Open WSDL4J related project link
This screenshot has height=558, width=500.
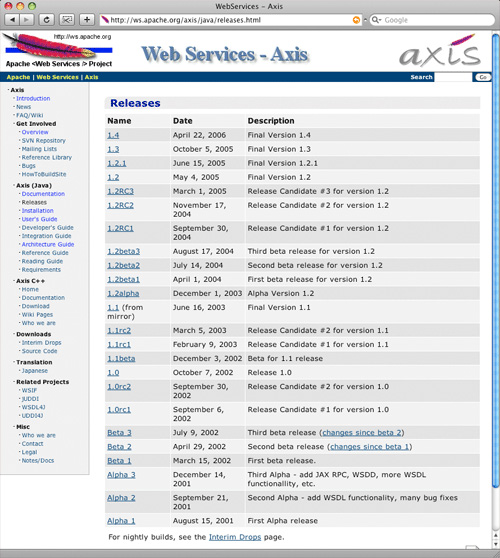(x=33, y=407)
